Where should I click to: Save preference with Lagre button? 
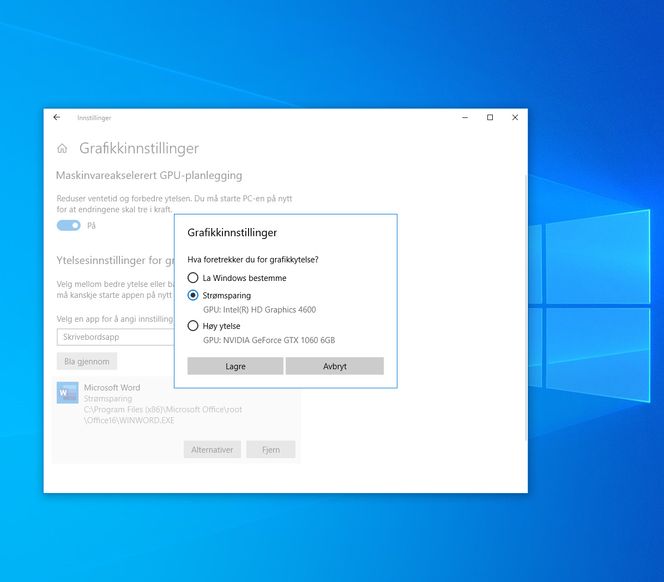[x=235, y=366]
